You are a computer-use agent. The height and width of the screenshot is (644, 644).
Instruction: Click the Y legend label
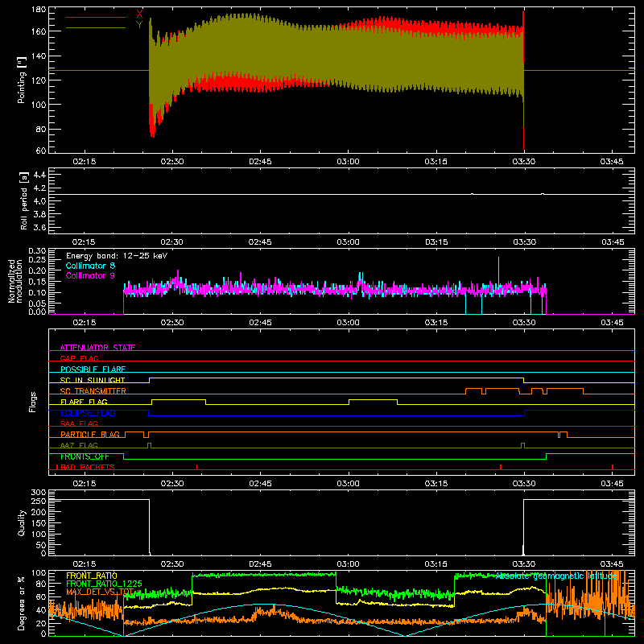point(139,25)
